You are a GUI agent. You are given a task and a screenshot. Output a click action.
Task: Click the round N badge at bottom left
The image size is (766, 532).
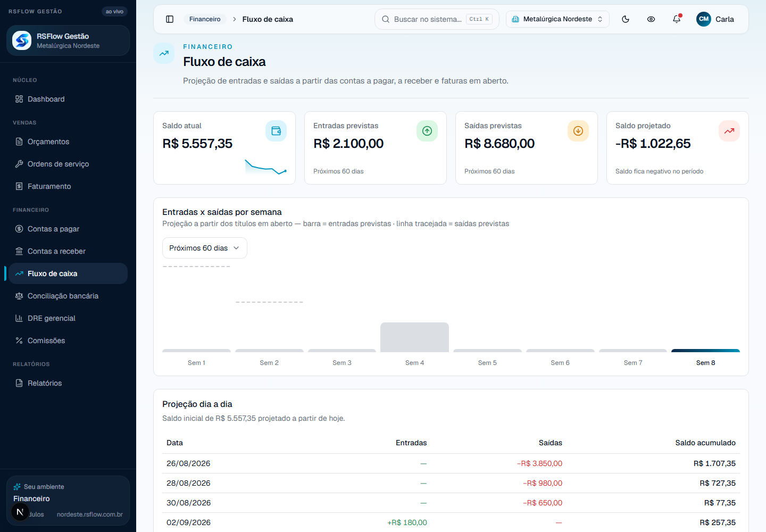click(20, 512)
